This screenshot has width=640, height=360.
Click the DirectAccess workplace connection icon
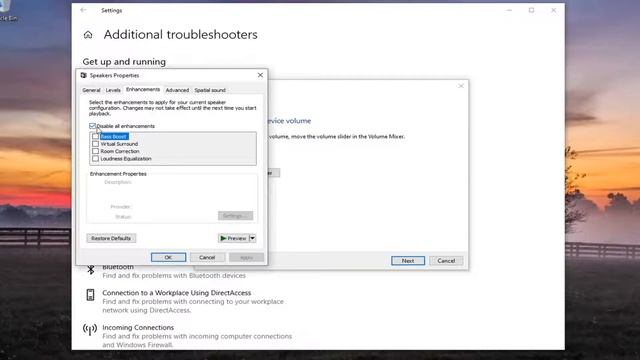click(90, 295)
